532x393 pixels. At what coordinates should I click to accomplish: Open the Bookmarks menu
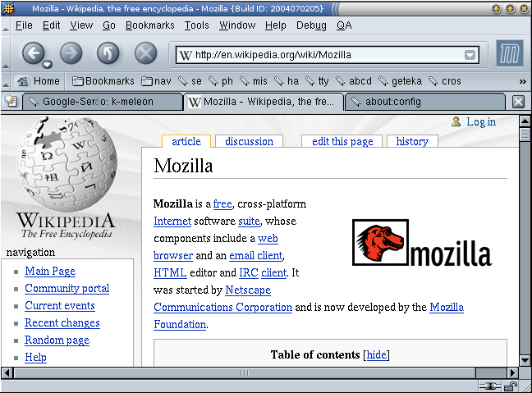coord(150,25)
